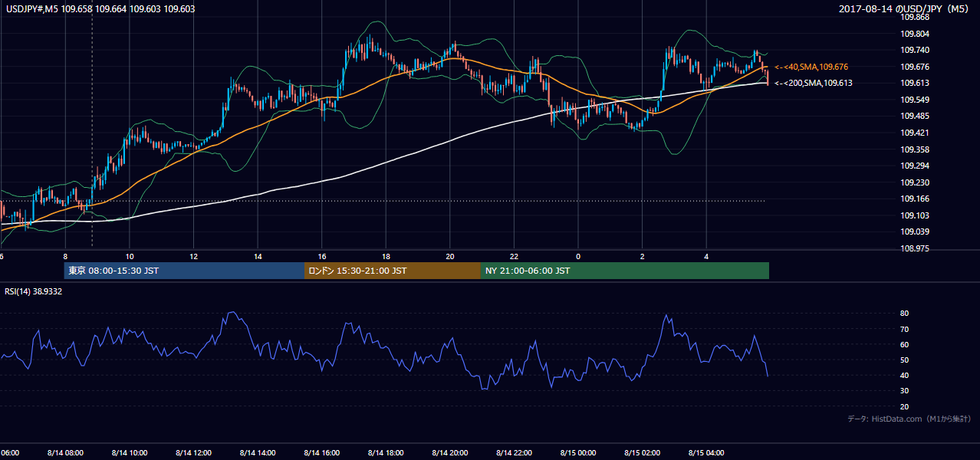Viewport: 980px width, 460px height.
Task: Click RSI axis level 80
Action: [x=905, y=314]
